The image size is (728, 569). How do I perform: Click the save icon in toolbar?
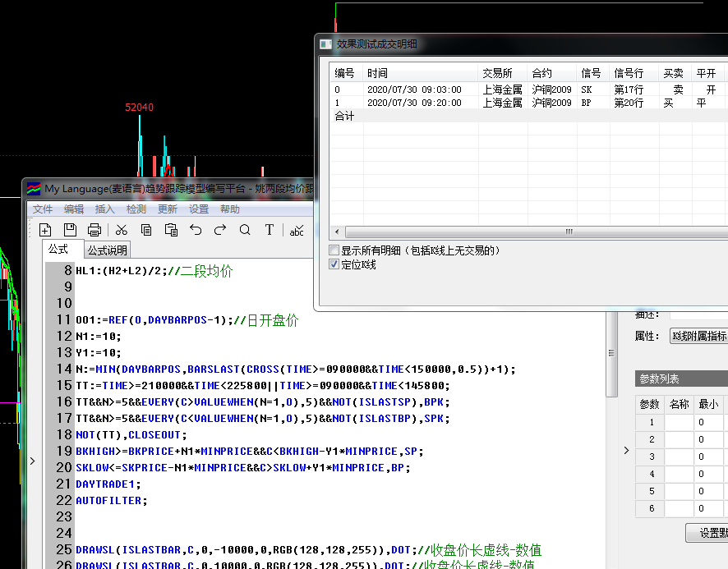tap(70, 230)
